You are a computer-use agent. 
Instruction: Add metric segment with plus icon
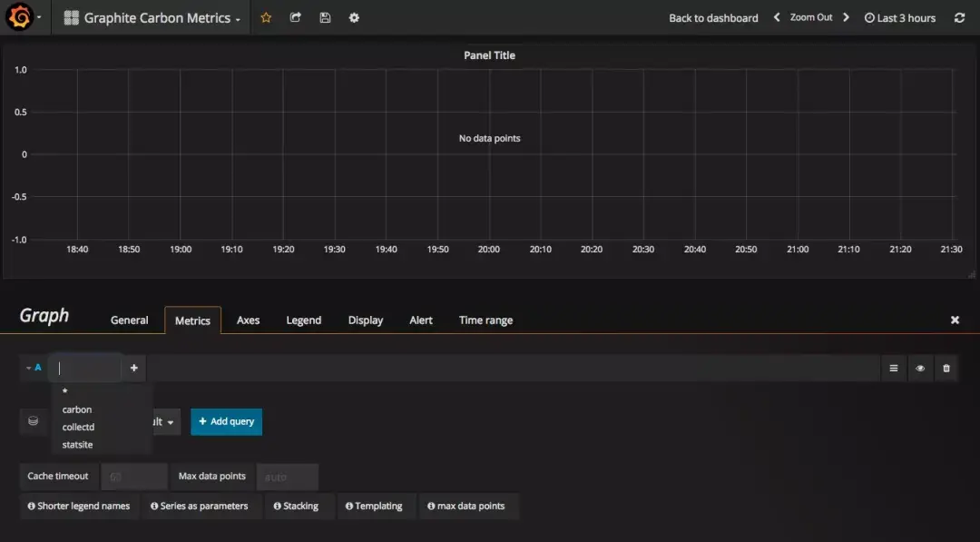coord(133,369)
